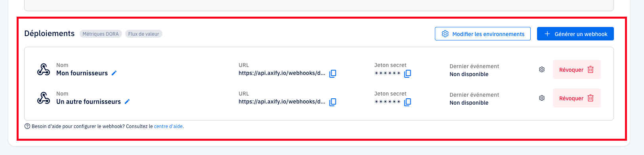Open Modifier les environnements
This screenshot has width=644, height=155.
click(483, 34)
